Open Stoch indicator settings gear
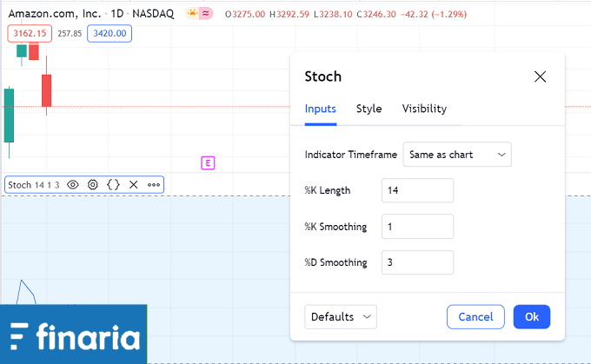This screenshot has height=364, width=591. (x=93, y=185)
